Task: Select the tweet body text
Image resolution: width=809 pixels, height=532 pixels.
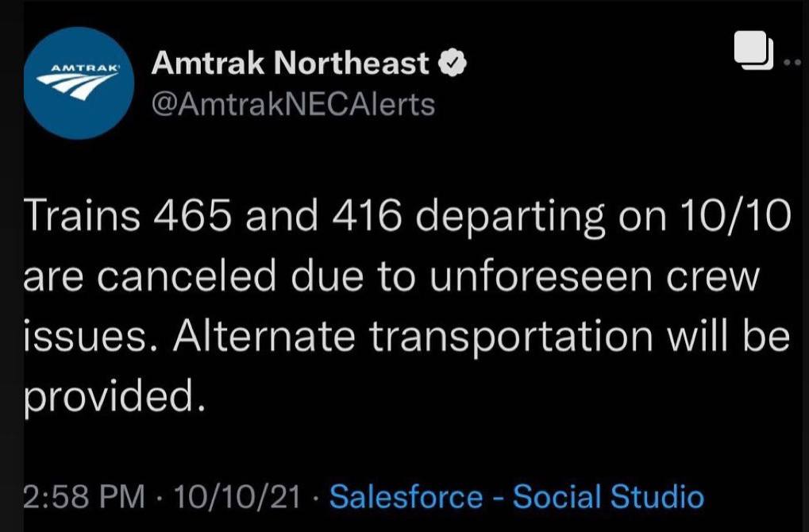Action: click(407, 306)
